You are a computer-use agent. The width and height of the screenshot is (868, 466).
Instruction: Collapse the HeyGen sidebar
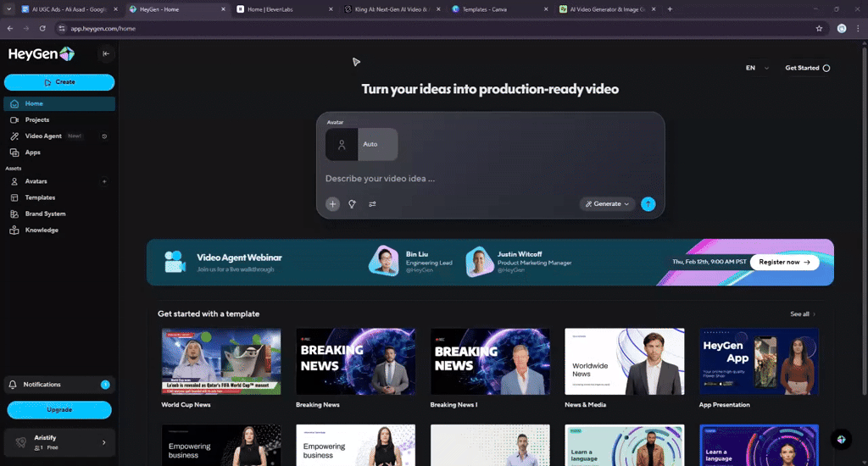106,53
